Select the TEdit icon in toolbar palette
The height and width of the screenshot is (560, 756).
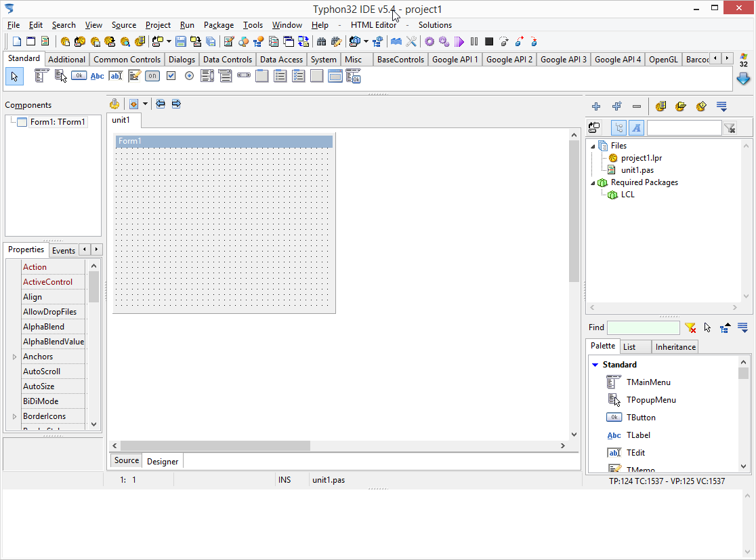coord(116,76)
